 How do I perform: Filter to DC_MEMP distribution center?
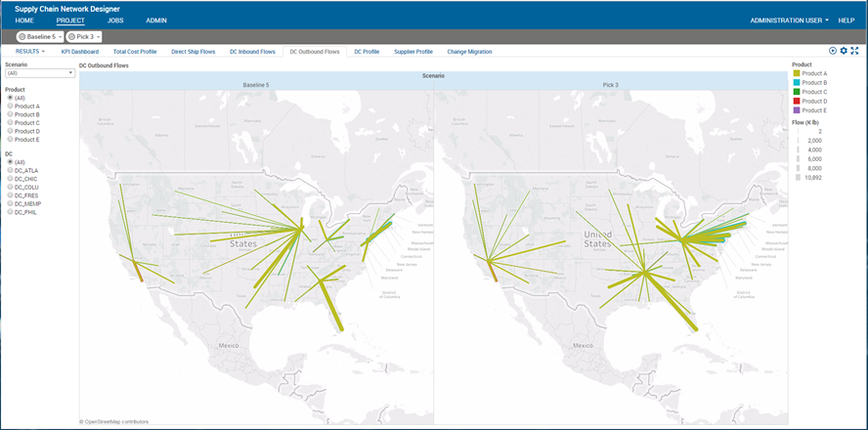pos(10,203)
